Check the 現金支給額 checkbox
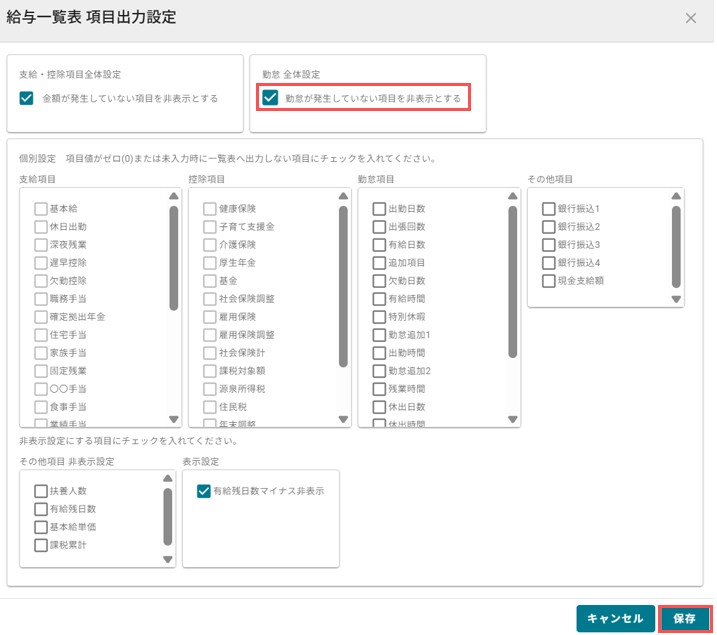Viewport: 717px width, 635px height. click(x=549, y=281)
